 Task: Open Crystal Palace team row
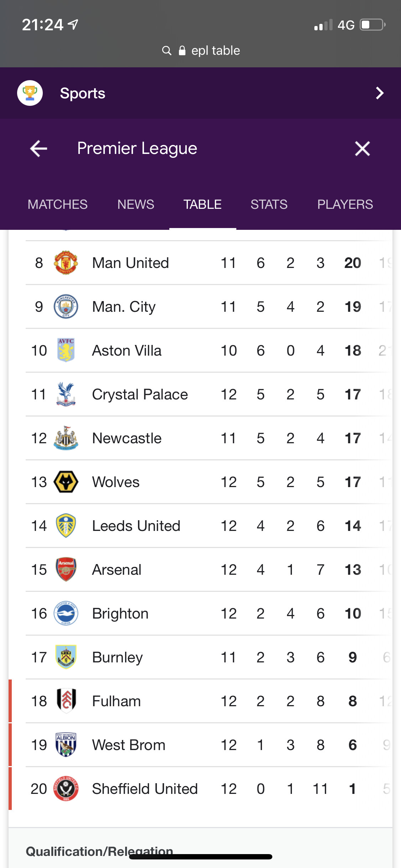coord(140,394)
